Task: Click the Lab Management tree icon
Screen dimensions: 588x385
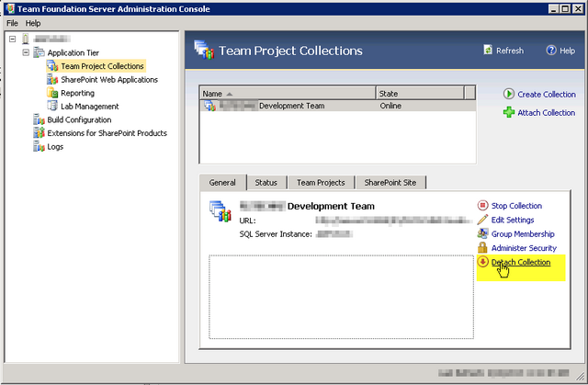Action: tap(52, 106)
